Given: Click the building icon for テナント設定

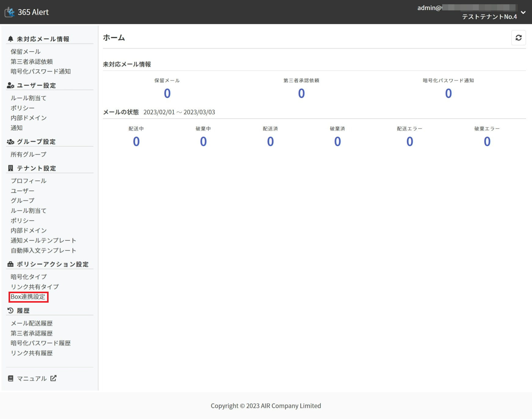Looking at the screenshot, I should 11,168.
